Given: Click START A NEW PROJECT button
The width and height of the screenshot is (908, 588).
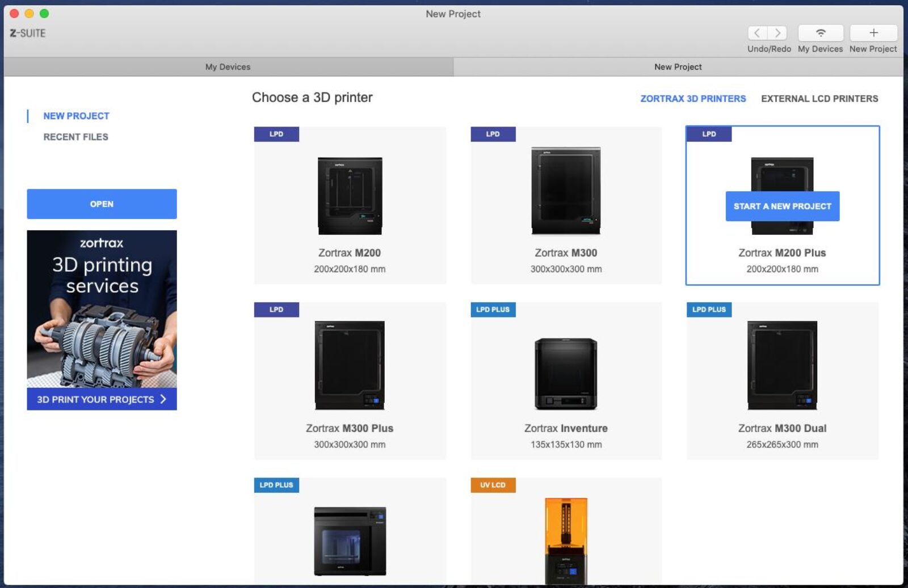Looking at the screenshot, I should pyautogui.click(x=782, y=206).
